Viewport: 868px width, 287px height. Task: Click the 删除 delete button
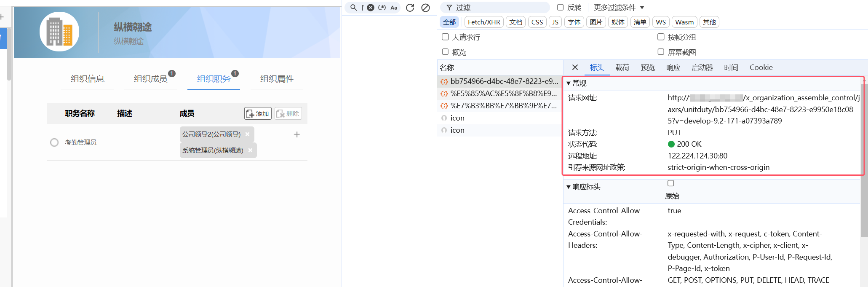click(x=288, y=113)
